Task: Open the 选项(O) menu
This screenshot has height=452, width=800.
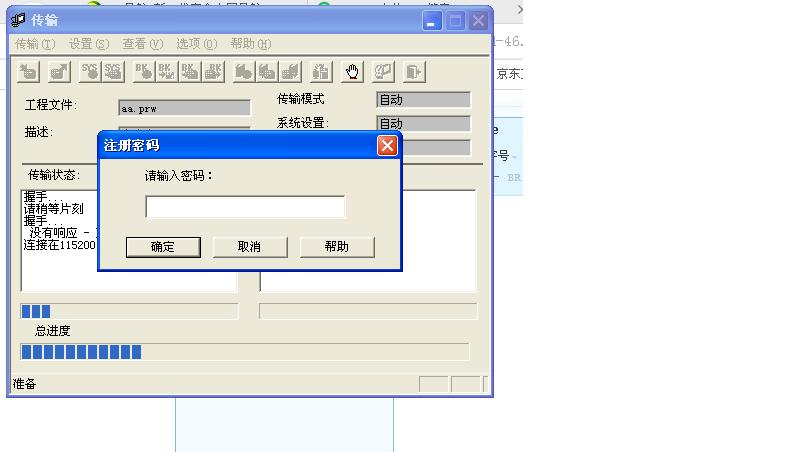Action: click(x=196, y=44)
